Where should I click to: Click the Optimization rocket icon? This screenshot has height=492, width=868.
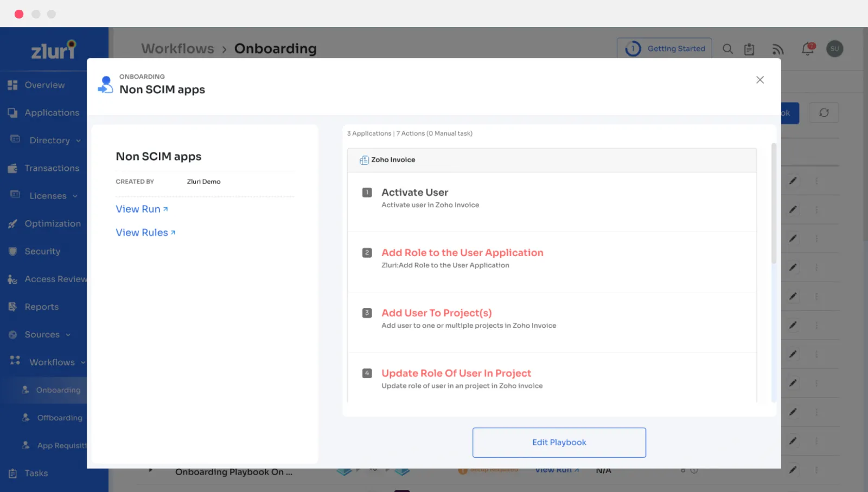(12, 223)
